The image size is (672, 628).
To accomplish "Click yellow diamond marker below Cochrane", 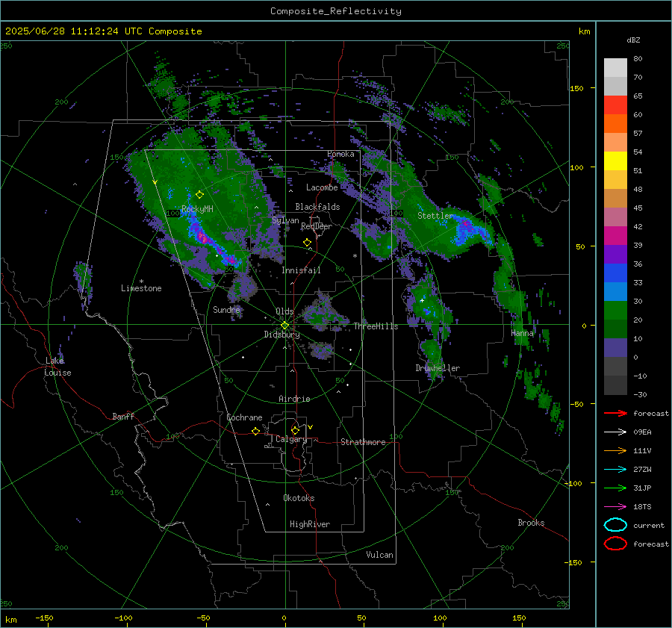I will pos(255,431).
